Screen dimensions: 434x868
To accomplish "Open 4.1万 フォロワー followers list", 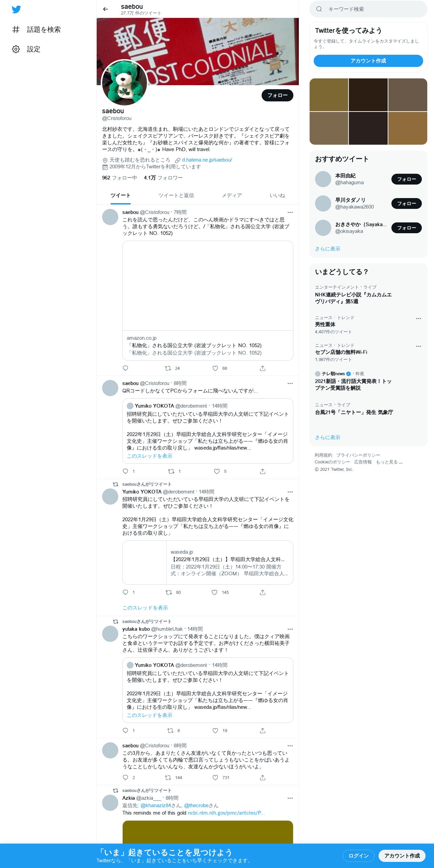I will [163, 178].
